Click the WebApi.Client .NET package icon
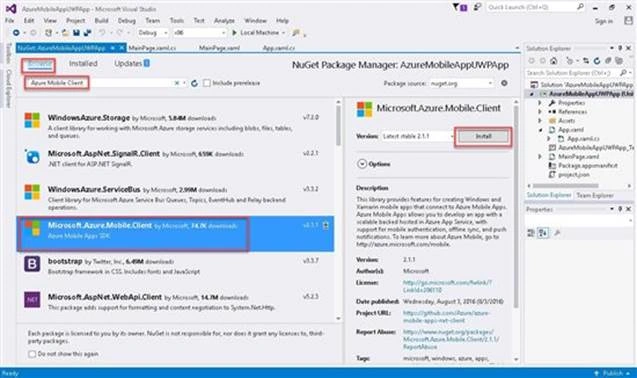The height and width of the screenshot is (378, 637). tap(32, 300)
